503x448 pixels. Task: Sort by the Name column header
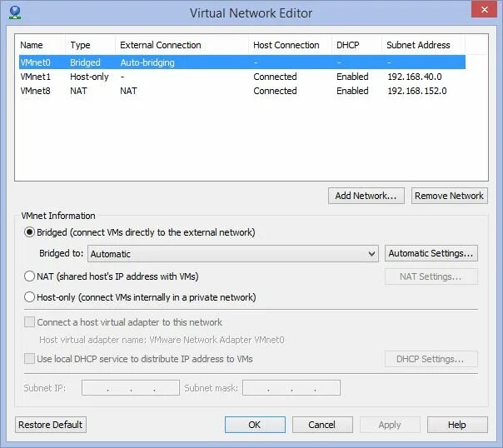(32, 45)
